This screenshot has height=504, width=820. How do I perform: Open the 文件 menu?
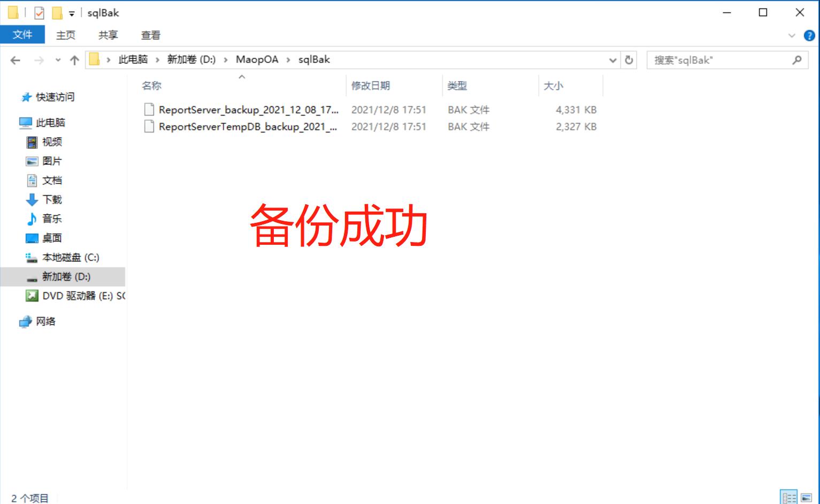click(23, 35)
